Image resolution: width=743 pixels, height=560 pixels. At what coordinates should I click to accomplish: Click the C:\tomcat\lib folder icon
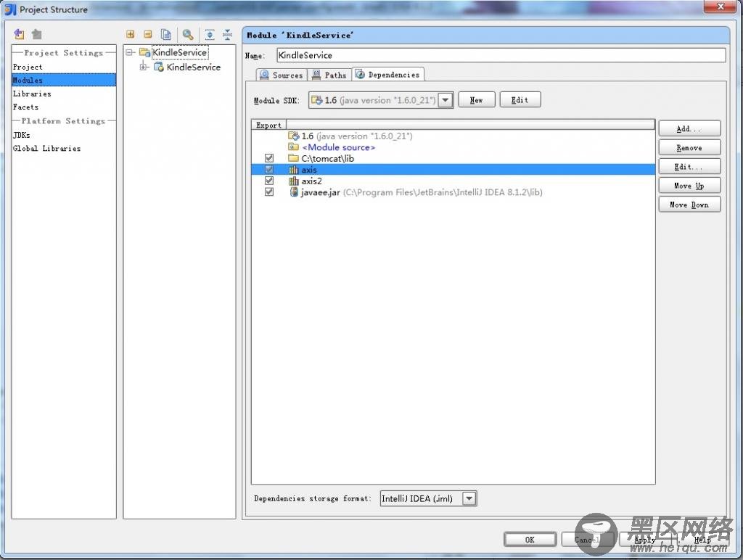pyautogui.click(x=294, y=158)
